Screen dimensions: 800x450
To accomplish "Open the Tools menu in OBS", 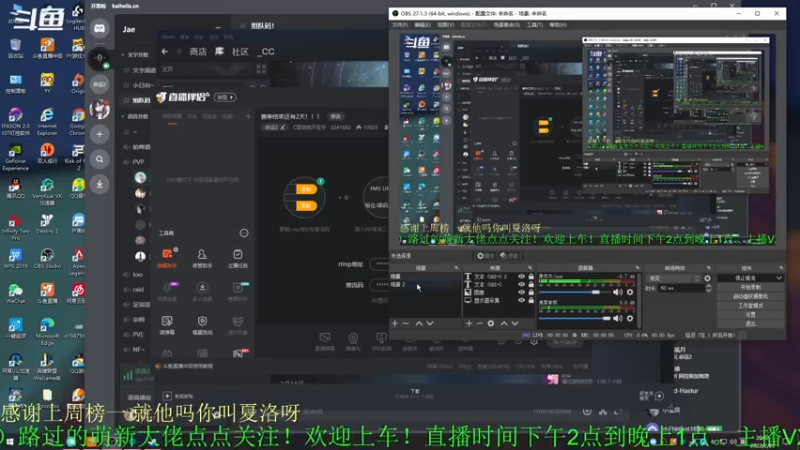I will pos(535,24).
